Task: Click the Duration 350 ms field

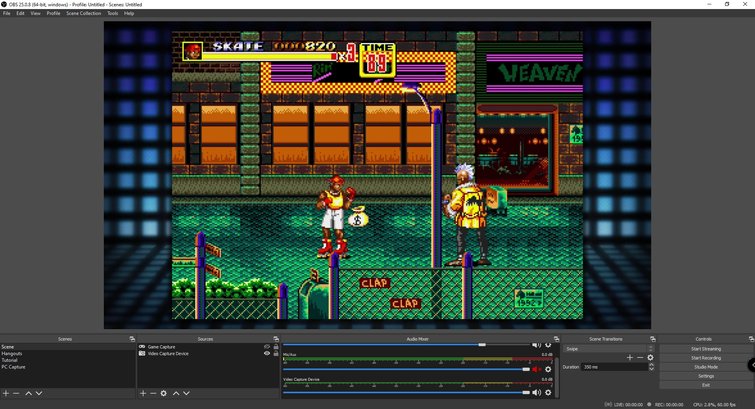Action: pos(614,367)
